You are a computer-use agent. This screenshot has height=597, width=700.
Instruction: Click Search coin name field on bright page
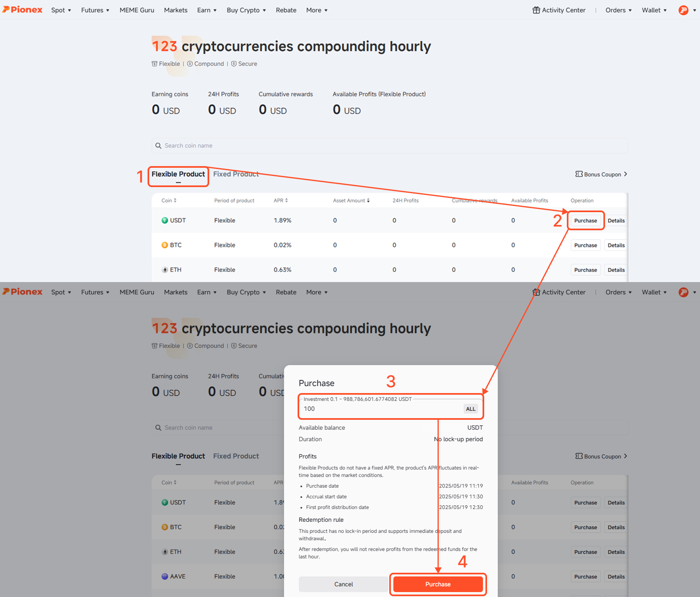click(x=390, y=146)
